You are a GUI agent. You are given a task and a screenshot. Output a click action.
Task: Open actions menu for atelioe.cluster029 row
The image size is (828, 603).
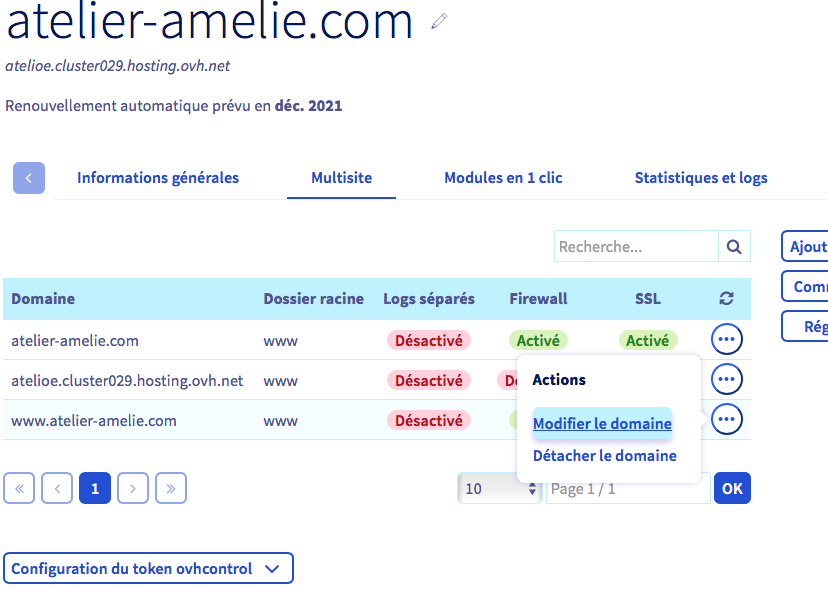(727, 380)
